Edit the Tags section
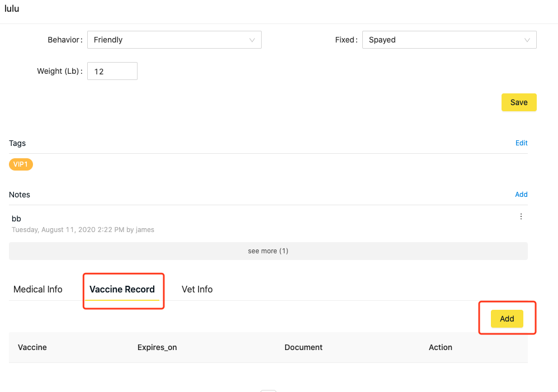Viewport: 558px width, 392px height. 521,143
